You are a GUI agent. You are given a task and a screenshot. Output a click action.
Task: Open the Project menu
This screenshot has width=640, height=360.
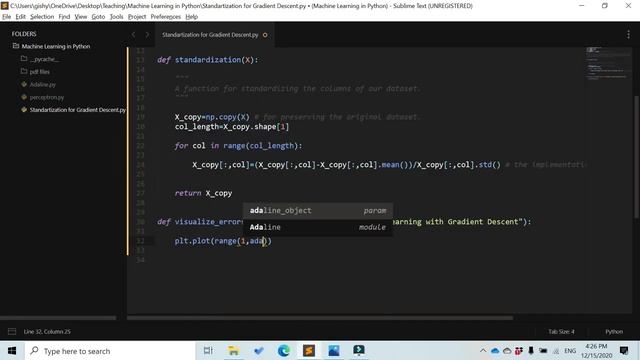coord(137,17)
